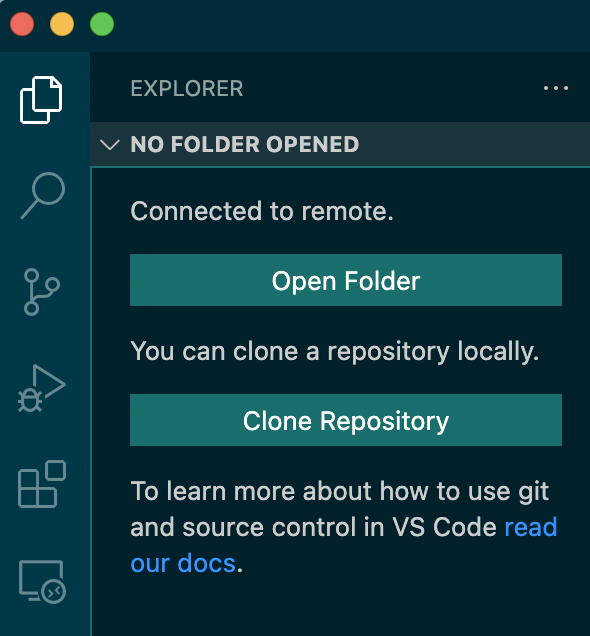The image size is (590, 636).
Task: Click the Open Folder button
Action: coord(345,280)
